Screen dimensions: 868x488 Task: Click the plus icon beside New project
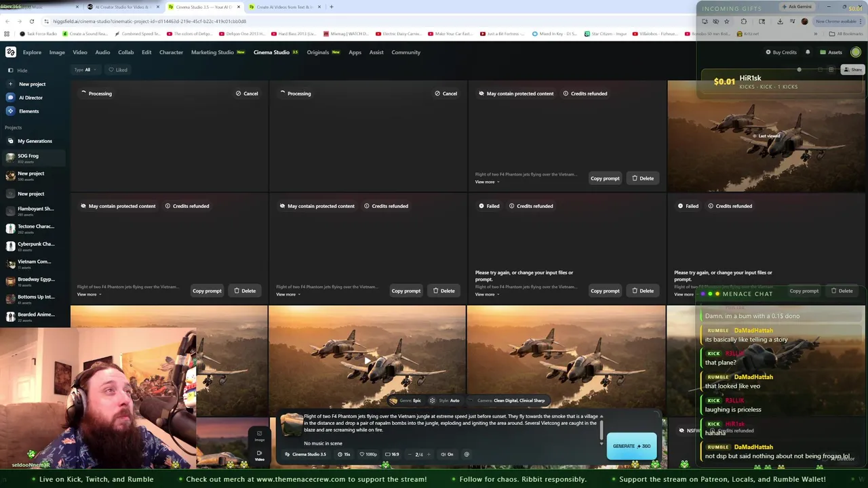click(x=10, y=84)
